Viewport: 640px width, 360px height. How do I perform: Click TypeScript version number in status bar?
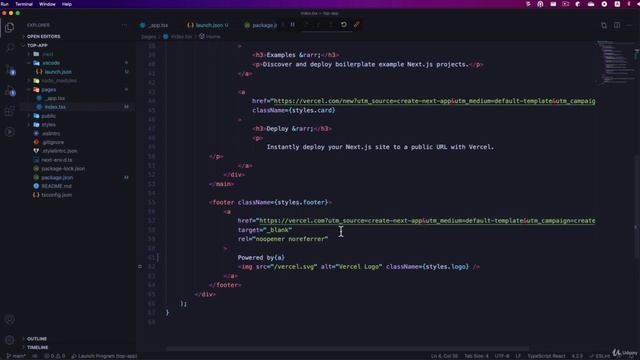[577, 356]
